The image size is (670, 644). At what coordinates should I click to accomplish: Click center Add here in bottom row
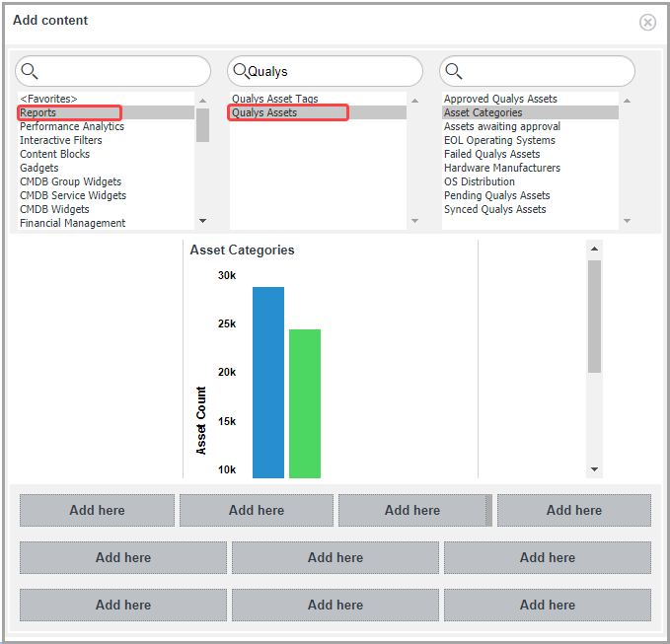click(x=335, y=606)
